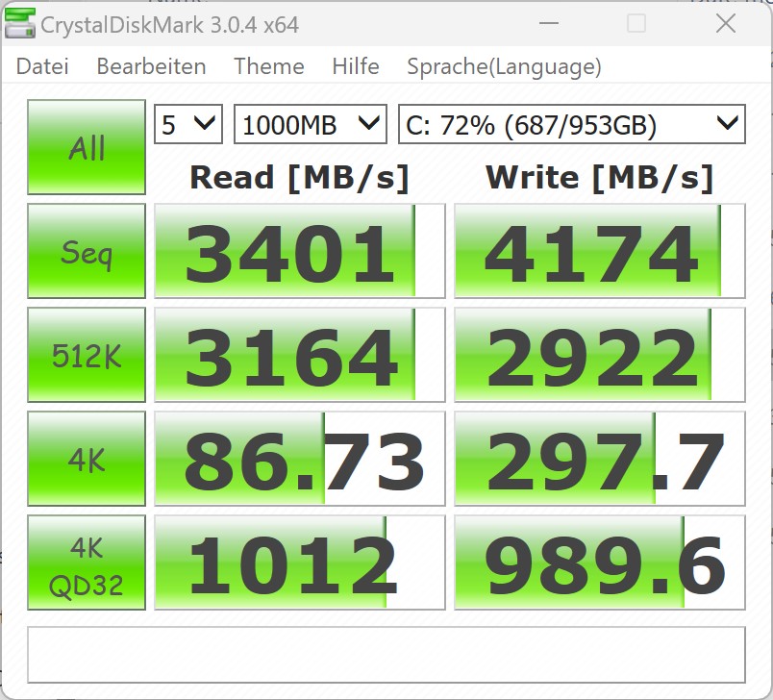Start the 4K QD32 benchmark test
This screenshot has width=773, height=700.
[x=87, y=562]
